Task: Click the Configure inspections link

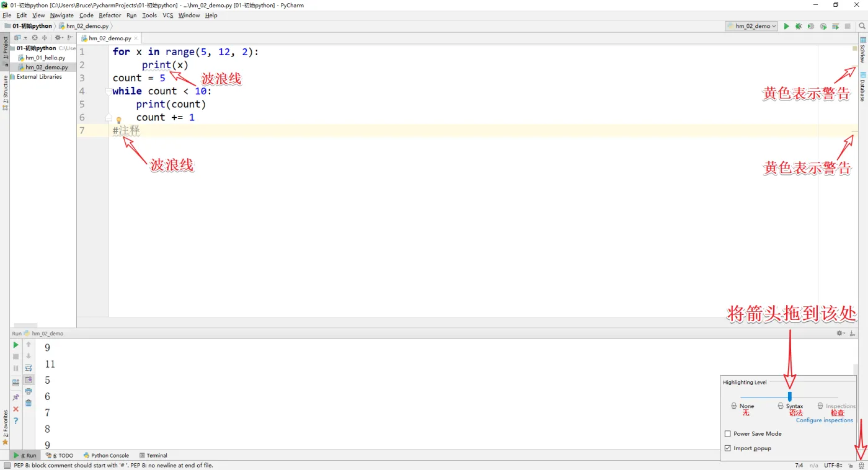Action: point(824,420)
